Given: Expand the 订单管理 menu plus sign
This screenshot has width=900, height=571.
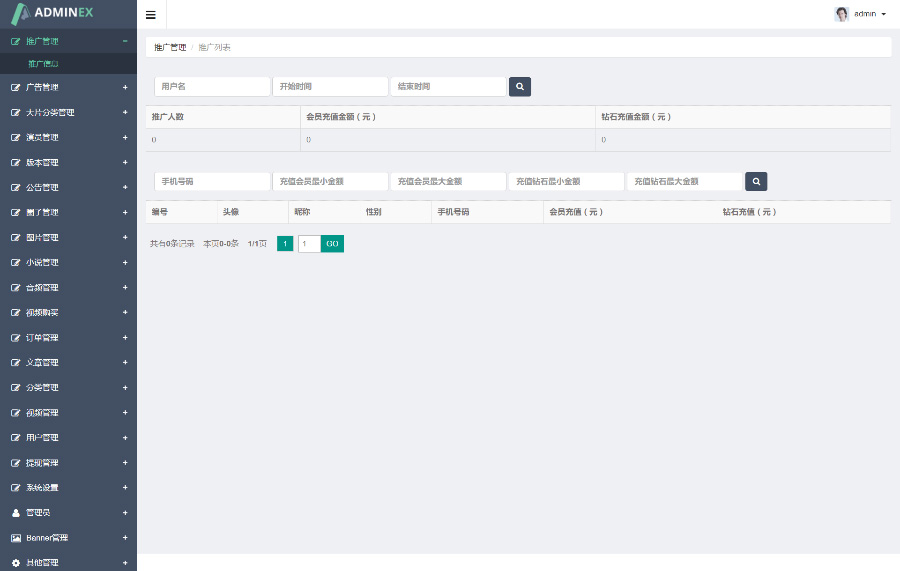Looking at the screenshot, I should point(125,337).
